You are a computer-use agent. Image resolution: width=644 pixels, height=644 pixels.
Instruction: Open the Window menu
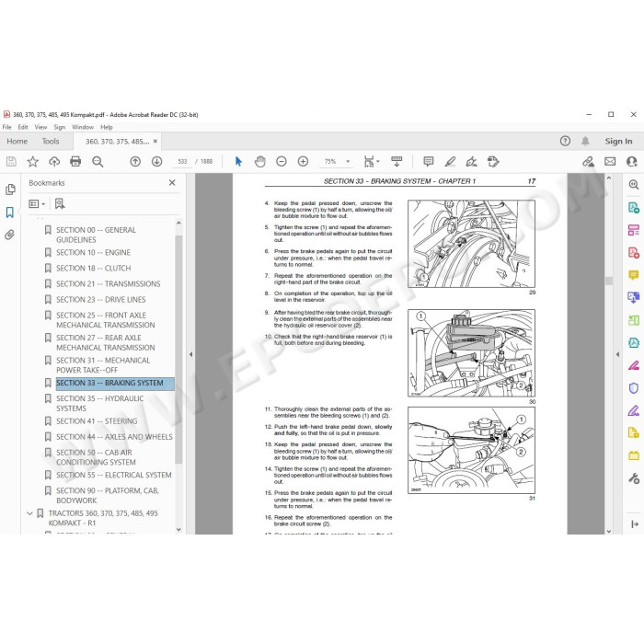(x=83, y=127)
